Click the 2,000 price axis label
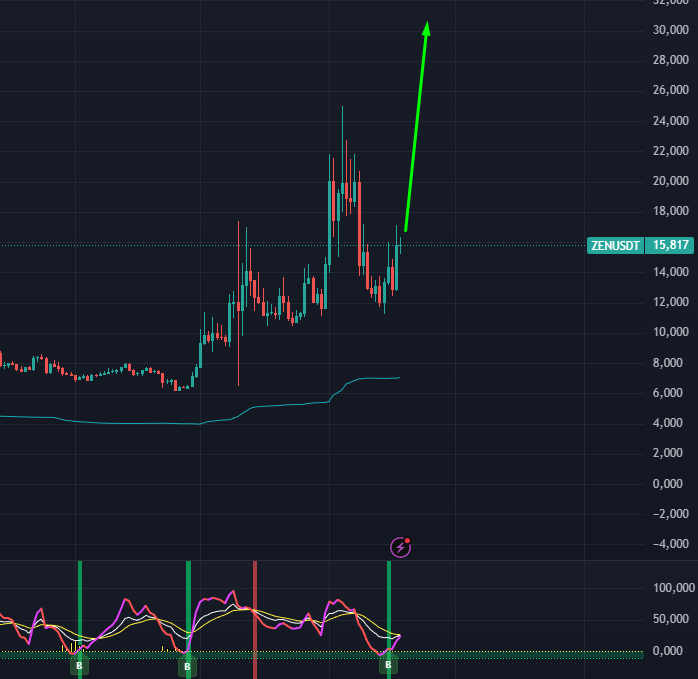Viewport: 698px width, 679px height. pyautogui.click(x=670, y=453)
